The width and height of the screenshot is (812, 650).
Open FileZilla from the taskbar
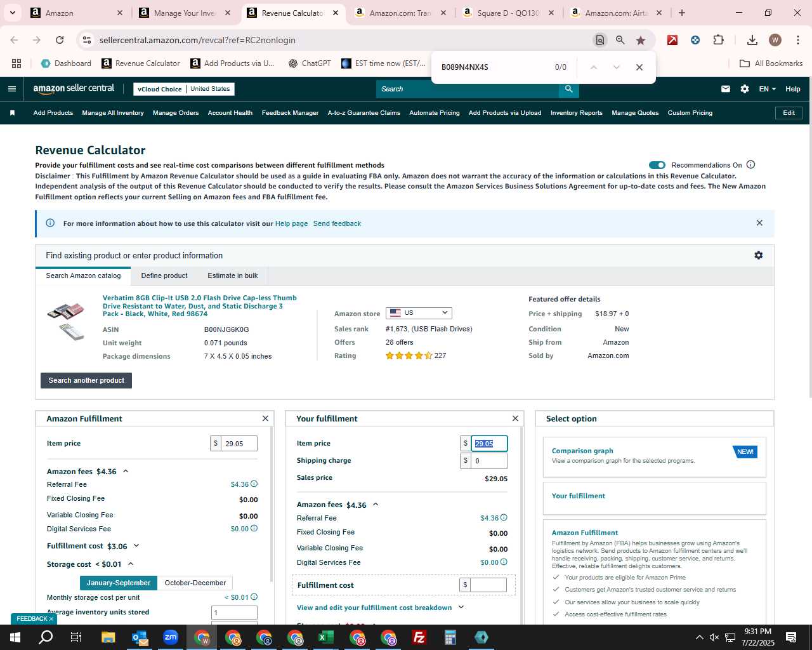pos(419,637)
